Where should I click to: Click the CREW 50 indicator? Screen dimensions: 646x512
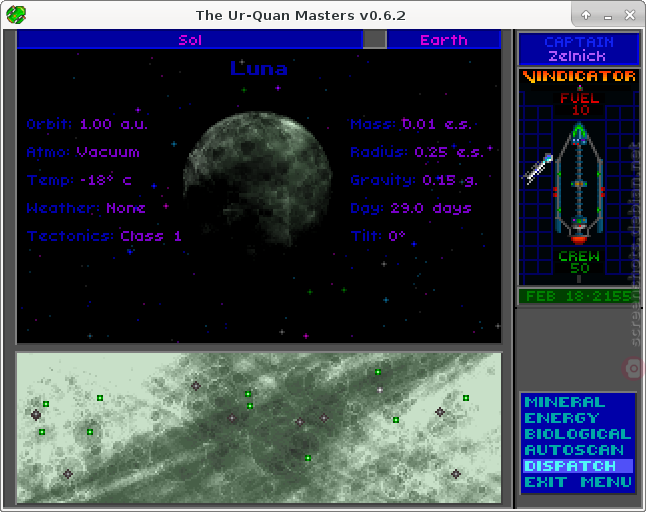pyautogui.click(x=579, y=262)
